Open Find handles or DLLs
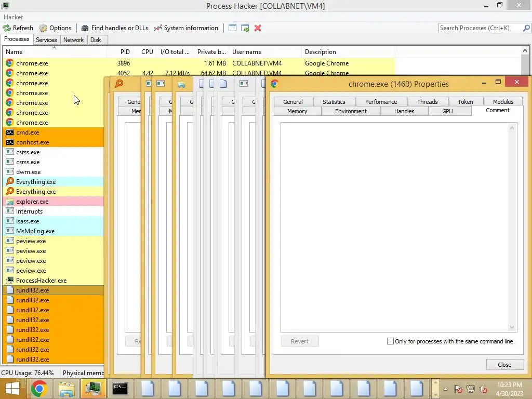532x399 pixels. tap(115, 28)
